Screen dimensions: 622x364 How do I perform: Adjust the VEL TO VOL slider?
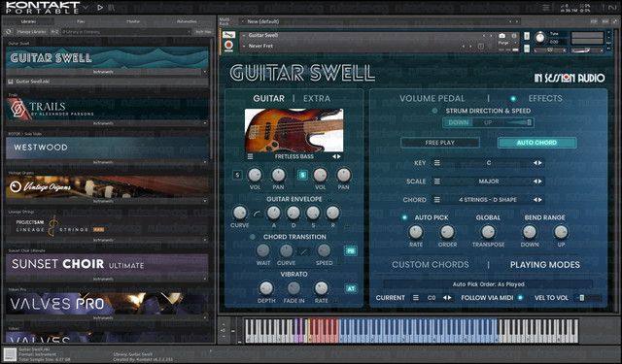(x=588, y=298)
